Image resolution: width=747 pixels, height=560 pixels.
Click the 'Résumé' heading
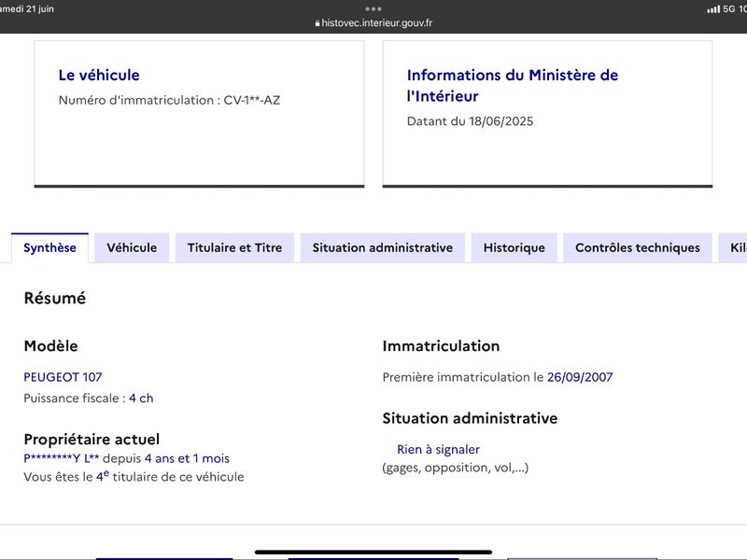coord(55,298)
